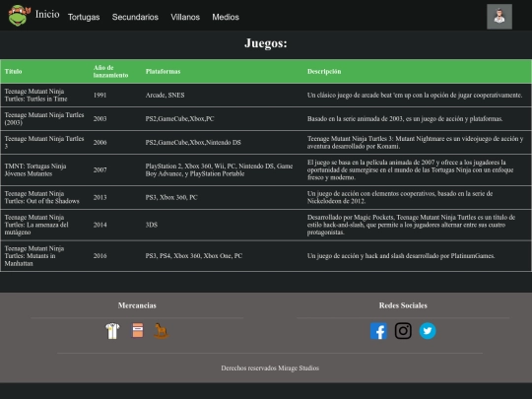Click the Año de lanzamiento column header

(x=116, y=71)
